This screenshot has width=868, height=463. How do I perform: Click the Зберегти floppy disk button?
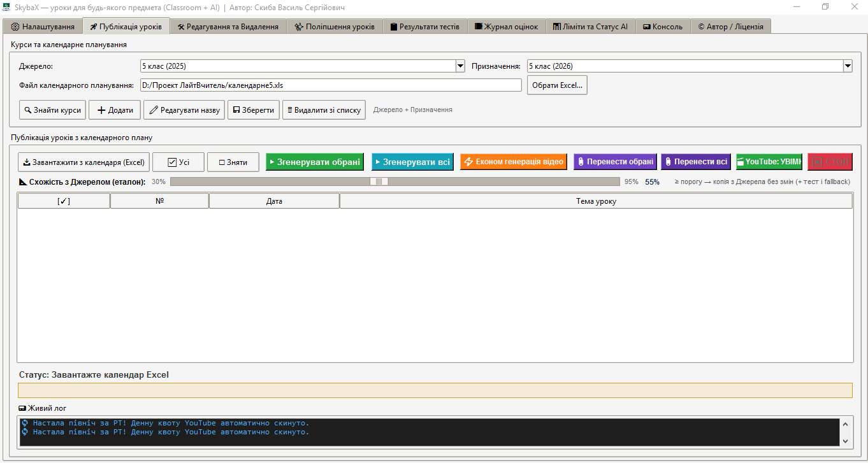tap(254, 110)
